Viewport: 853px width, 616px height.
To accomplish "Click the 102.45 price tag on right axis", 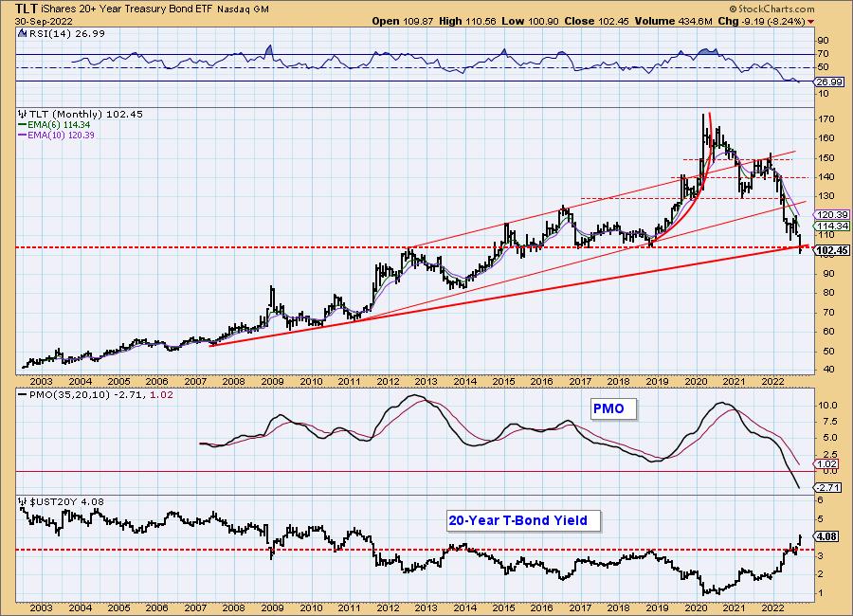I will click(x=831, y=250).
